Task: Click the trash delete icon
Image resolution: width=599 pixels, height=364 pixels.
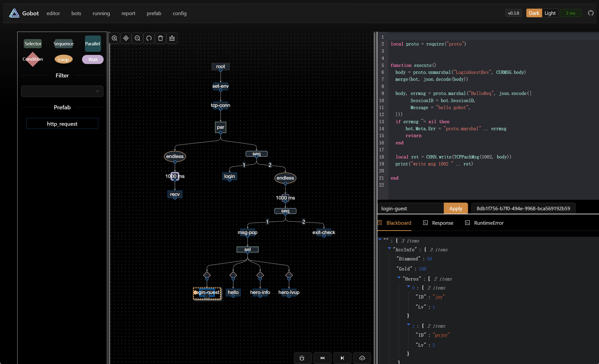Action: click(x=160, y=38)
